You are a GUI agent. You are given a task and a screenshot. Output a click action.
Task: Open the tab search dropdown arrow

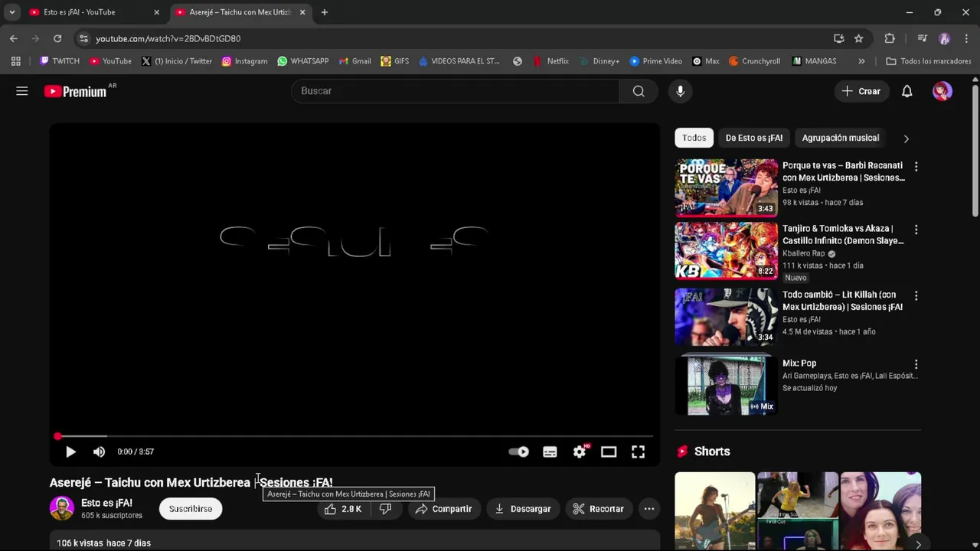(12, 12)
